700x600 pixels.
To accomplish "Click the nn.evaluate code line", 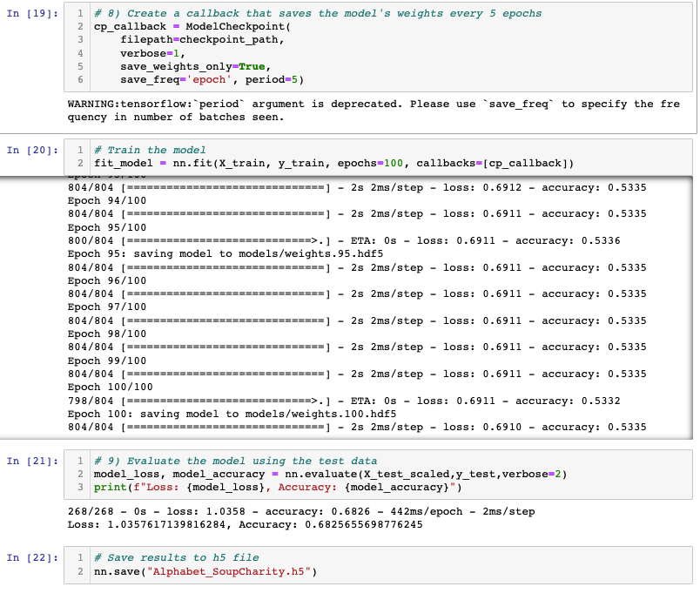I will coord(330,474).
